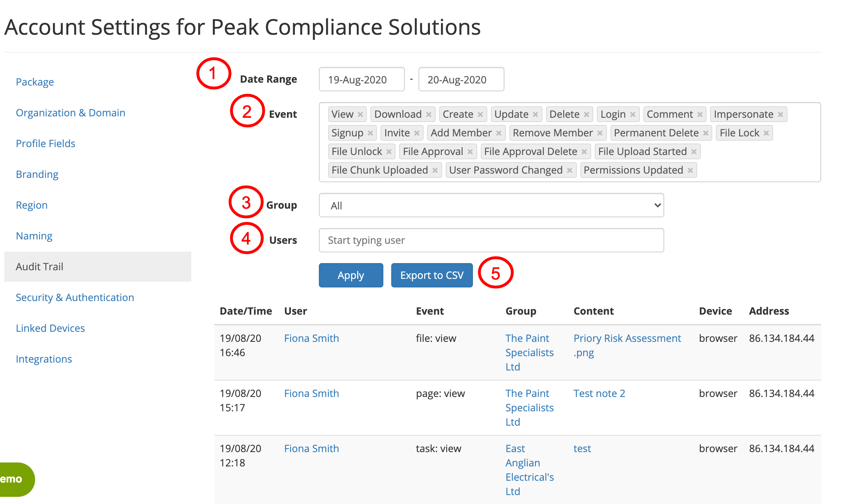Click Export to CSV
862x504 pixels.
click(432, 275)
